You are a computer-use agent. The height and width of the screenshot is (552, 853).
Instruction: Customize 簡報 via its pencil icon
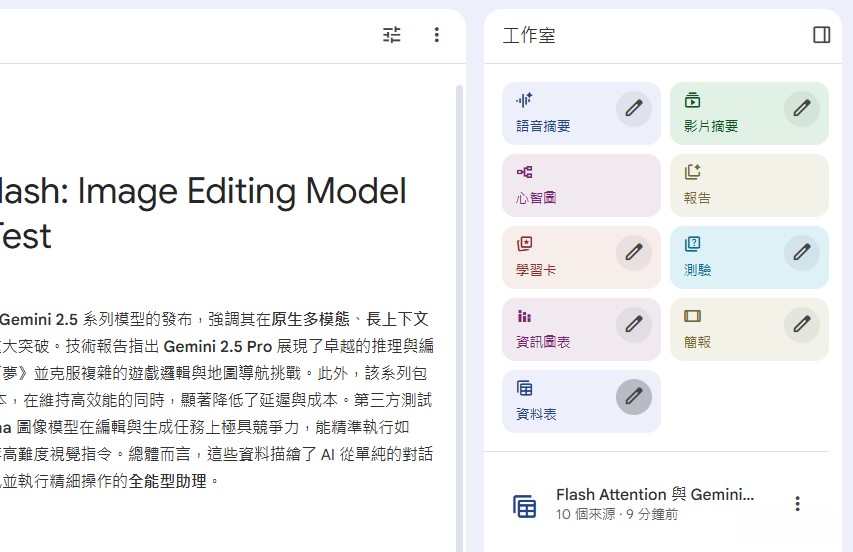coord(801,324)
